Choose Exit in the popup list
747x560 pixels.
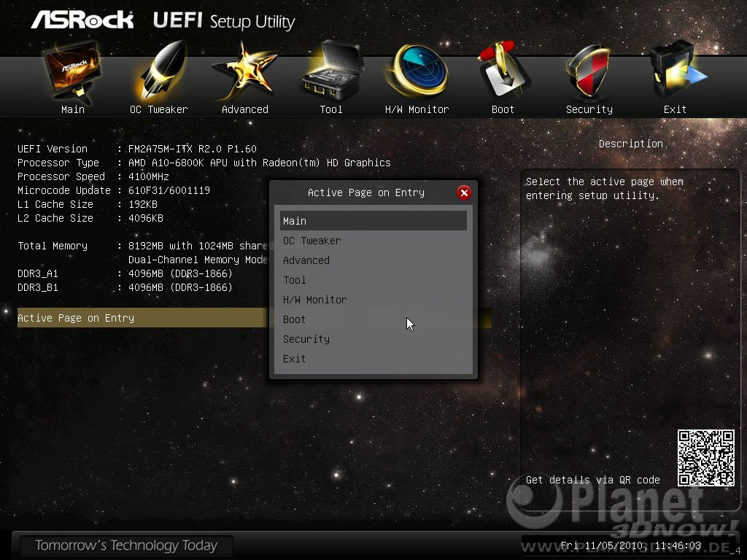coord(373,359)
